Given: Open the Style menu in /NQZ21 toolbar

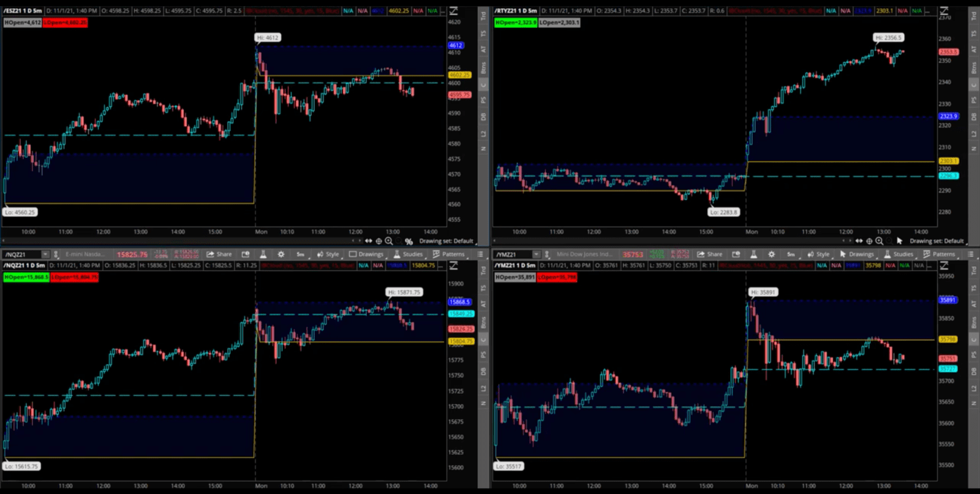Looking at the screenshot, I should (x=328, y=254).
